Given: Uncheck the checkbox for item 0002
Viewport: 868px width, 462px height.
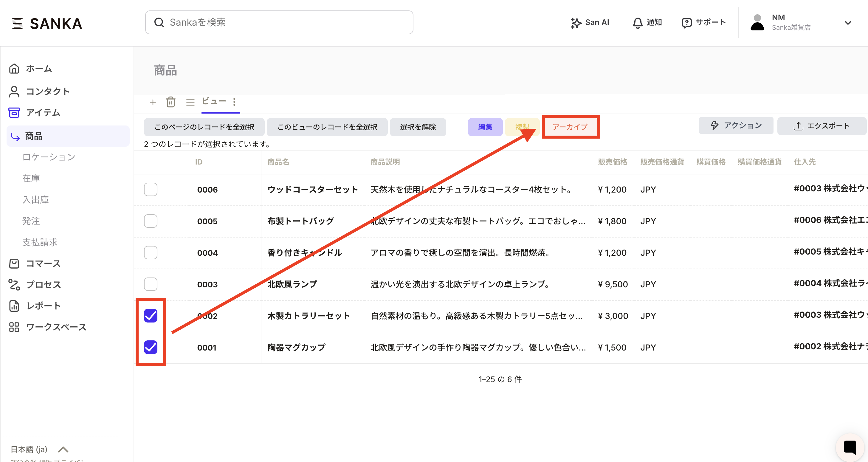Looking at the screenshot, I should 151,316.
